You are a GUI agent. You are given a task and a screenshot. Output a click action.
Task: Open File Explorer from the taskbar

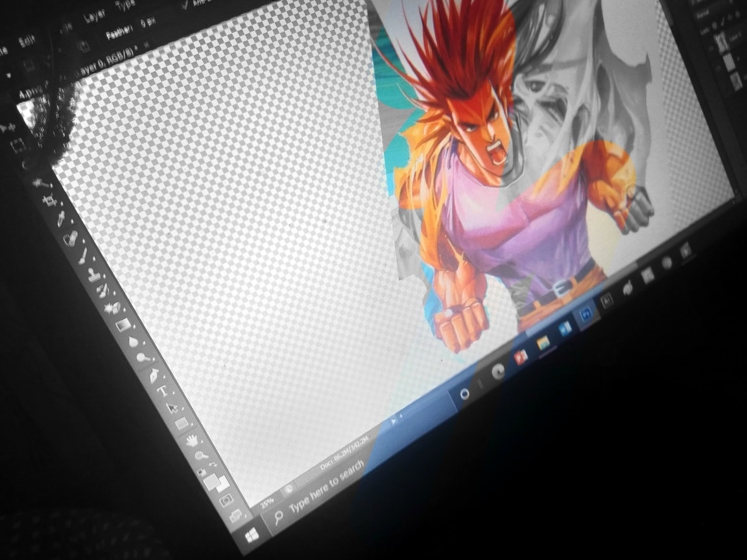(x=543, y=343)
